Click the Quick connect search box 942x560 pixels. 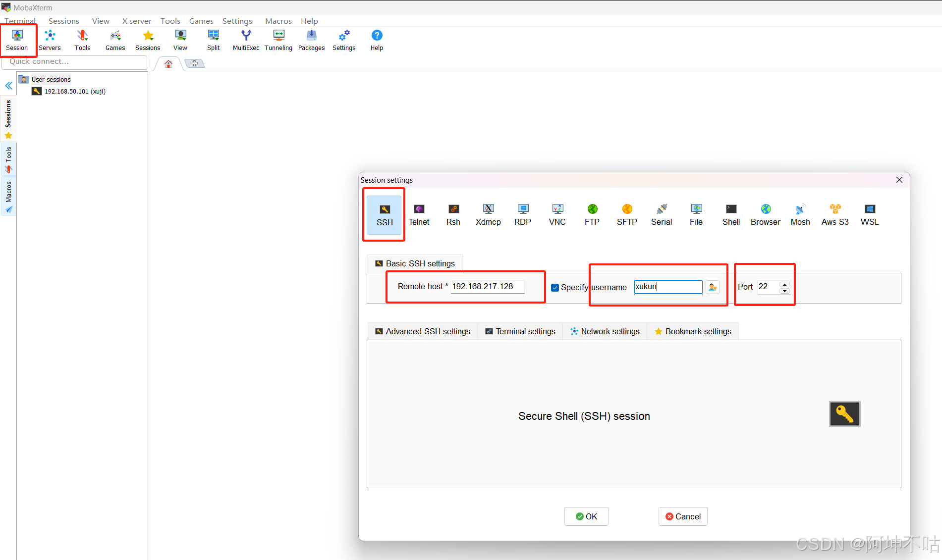click(x=75, y=62)
